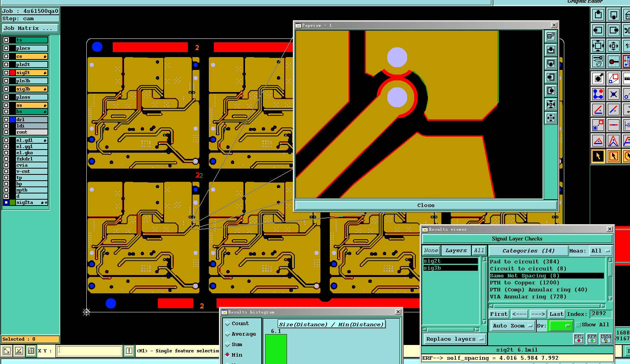
Task: Select the X intersection point tool
Action: click(614, 94)
